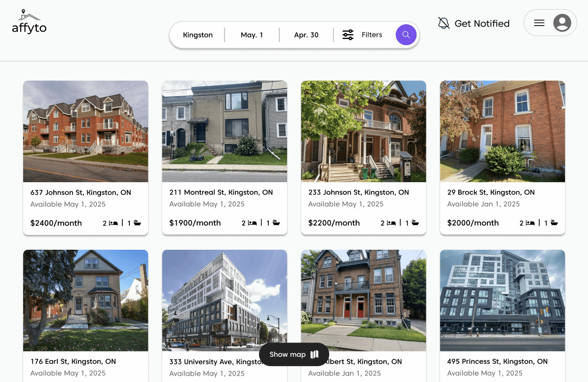Open photo of 29 Brock St listing
The width and height of the screenshot is (588, 382).
(x=503, y=131)
